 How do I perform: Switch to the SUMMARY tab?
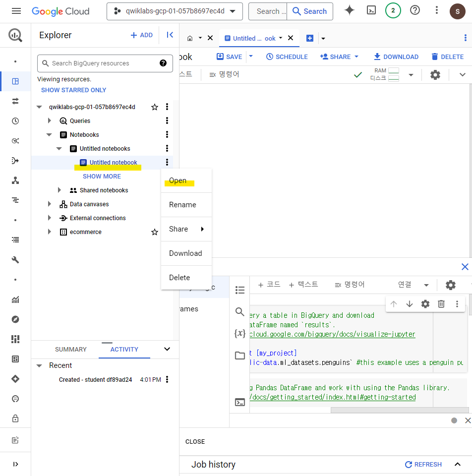(71, 350)
